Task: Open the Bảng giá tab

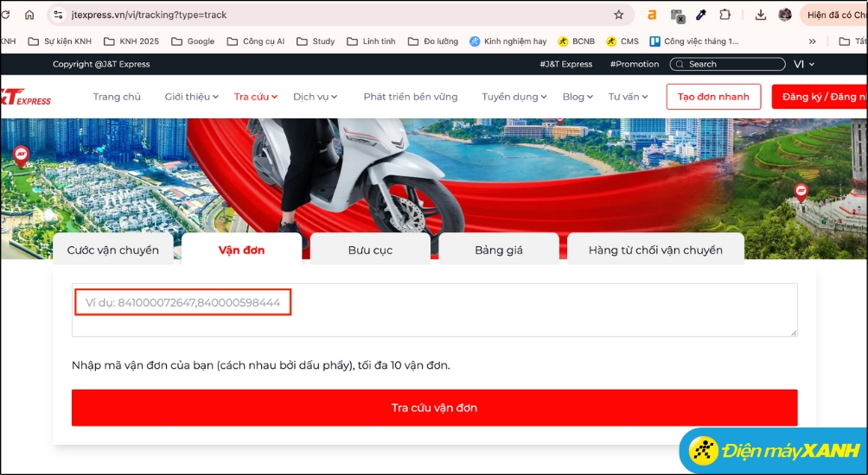Action: (499, 250)
